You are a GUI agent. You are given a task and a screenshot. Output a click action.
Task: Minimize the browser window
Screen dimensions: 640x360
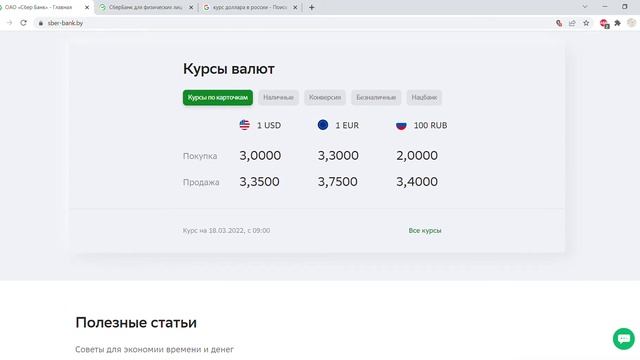605,7
